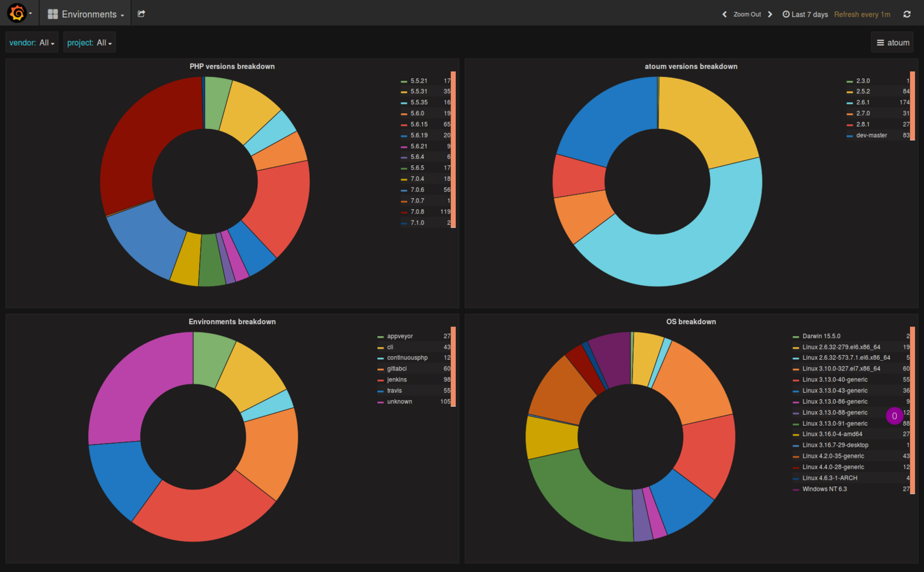Select Linux 3.13.0-91-generic legend entry
The width and height of the screenshot is (924, 572).
point(834,423)
